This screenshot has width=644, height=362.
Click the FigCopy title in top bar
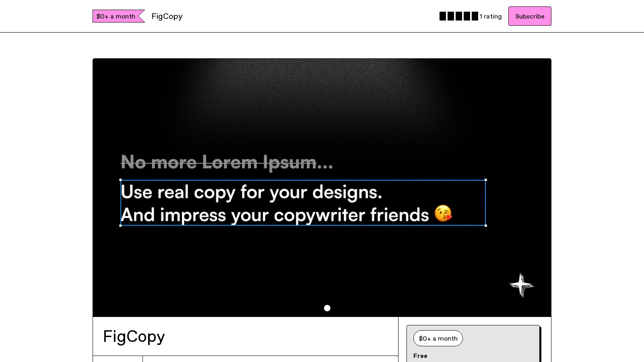[167, 16]
